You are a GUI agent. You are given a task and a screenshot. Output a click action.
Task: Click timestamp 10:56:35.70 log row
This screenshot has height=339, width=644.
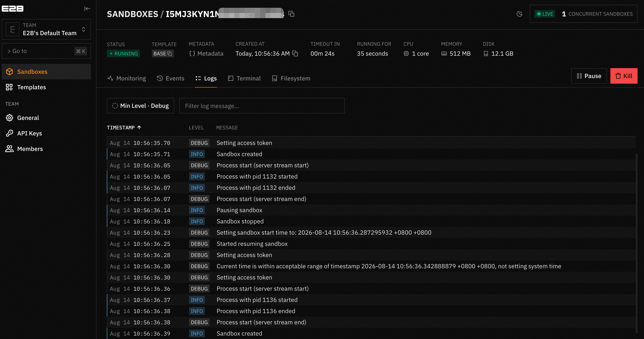[x=371, y=143]
